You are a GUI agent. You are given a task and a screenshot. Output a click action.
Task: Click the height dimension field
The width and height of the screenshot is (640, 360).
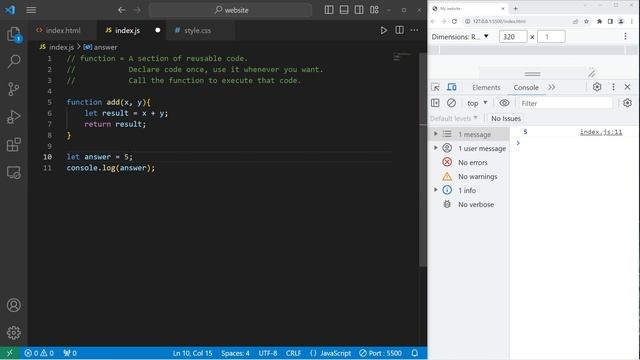click(551, 37)
